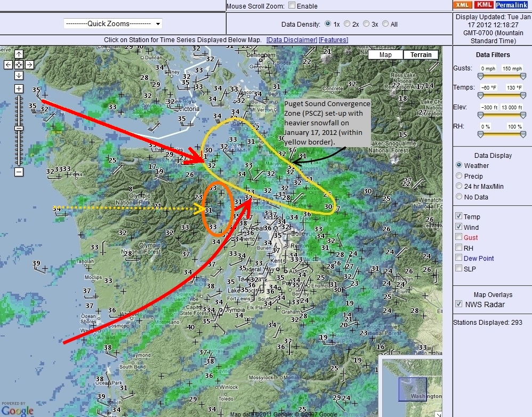The height and width of the screenshot is (417, 532).
Task: Enable the RH checkbox
Action: (459, 247)
